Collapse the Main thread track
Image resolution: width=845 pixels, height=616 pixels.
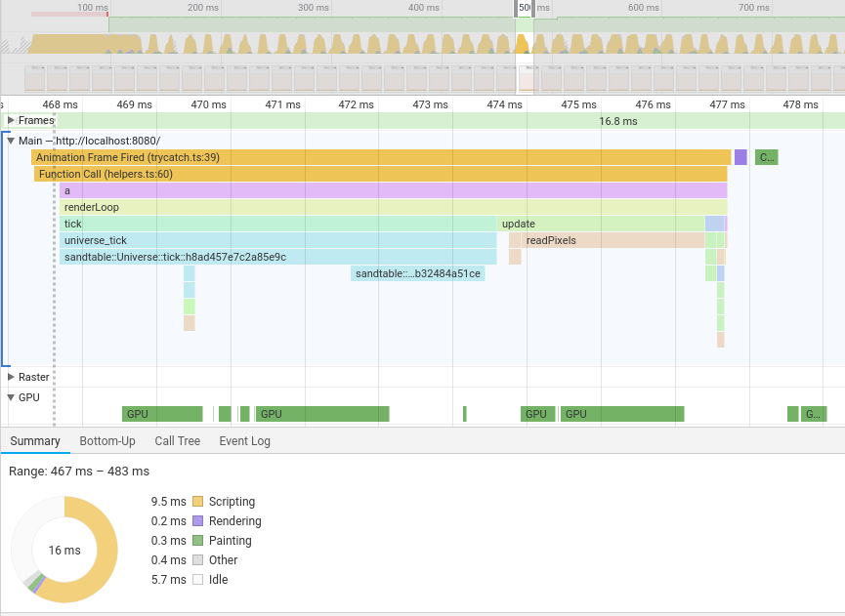coord(11,141)
